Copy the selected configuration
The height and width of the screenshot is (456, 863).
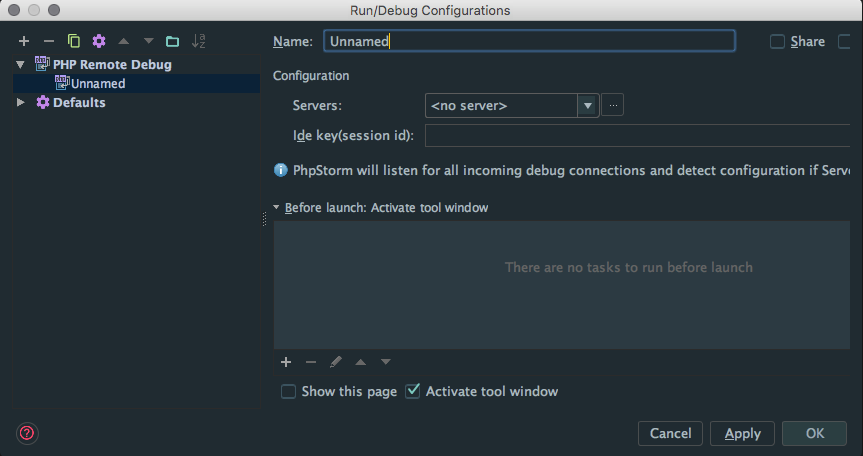click(74, 41)
